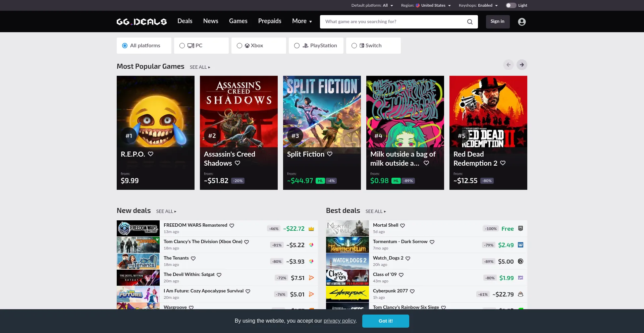Image resolution: width=644 pixels, height=333 pixels.
Task: Click the search magnifier icon
Action: point(470,22)
